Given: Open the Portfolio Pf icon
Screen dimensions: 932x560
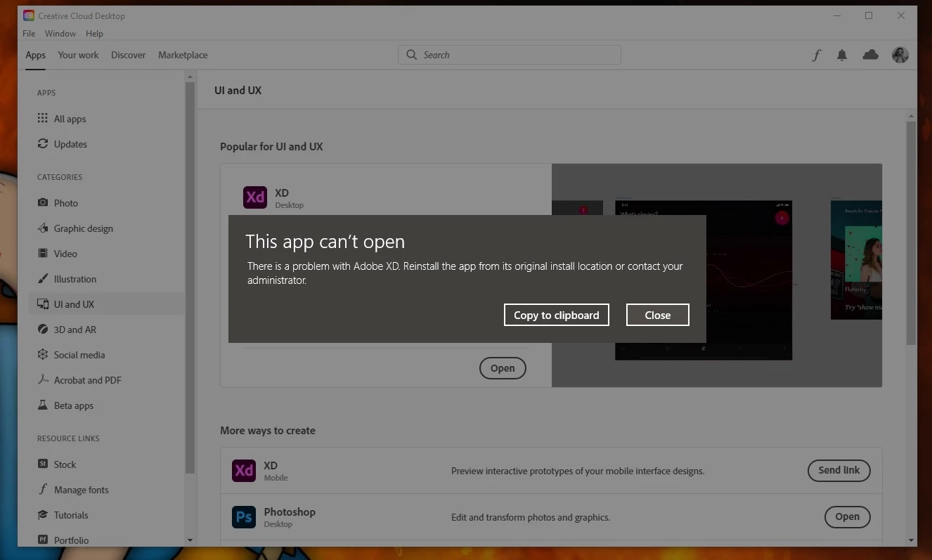Looking at the screenshot, I should [x=43, y=540].
